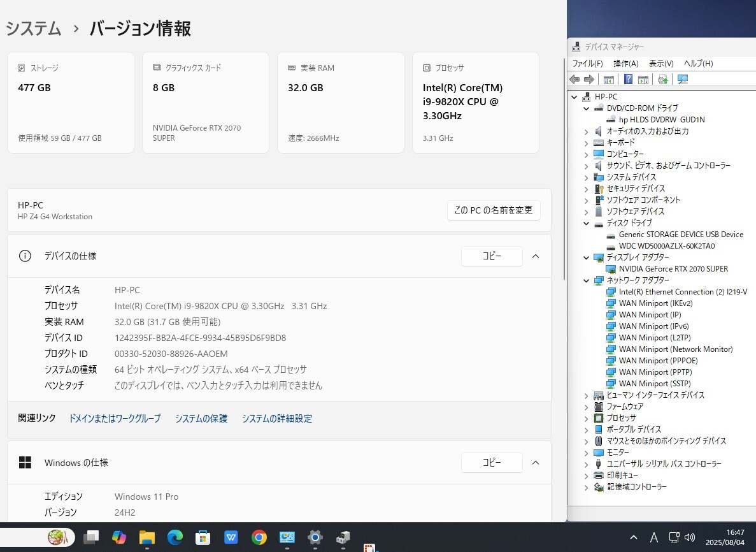Viewport: 756px width, 552px height.
Task: Open Google Chrome from the taskbar
Action: point(259,537)
